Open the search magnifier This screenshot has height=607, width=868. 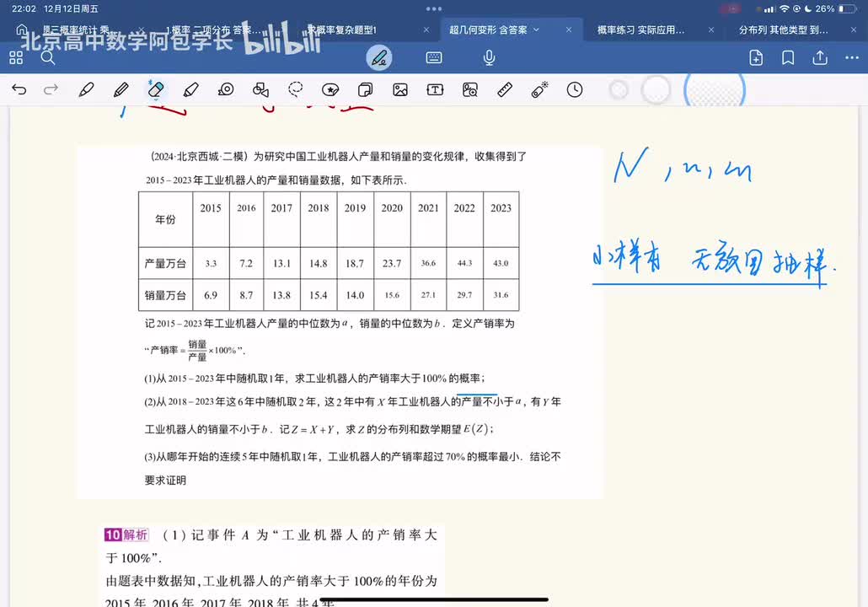click(48, 57)
